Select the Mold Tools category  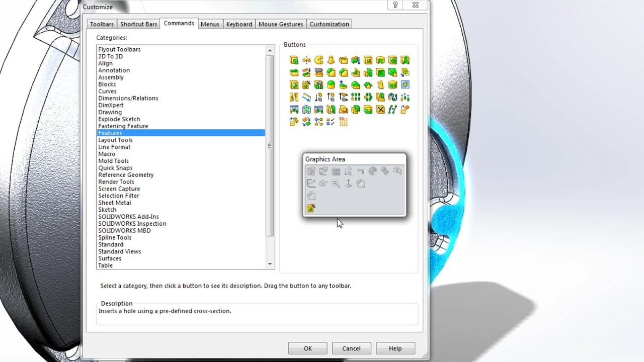[113, 161]
